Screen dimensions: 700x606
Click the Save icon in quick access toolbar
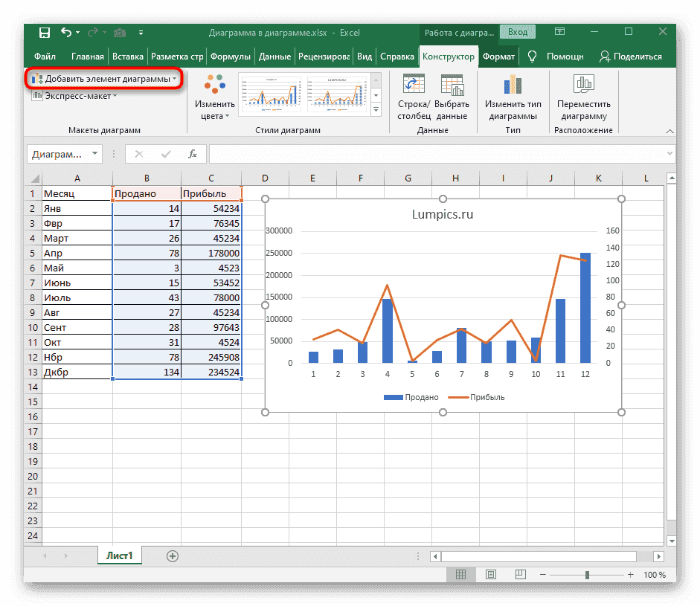44,33
